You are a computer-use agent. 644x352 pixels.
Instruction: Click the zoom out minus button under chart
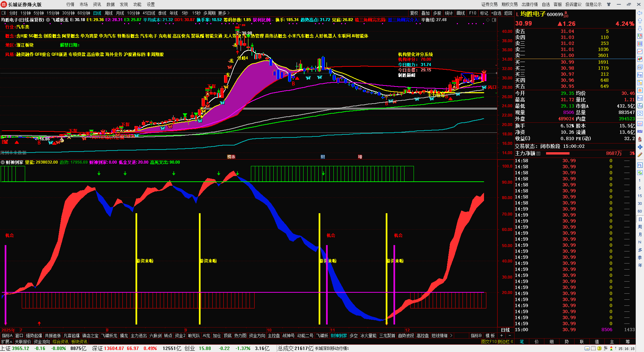(x=509, y=336)
